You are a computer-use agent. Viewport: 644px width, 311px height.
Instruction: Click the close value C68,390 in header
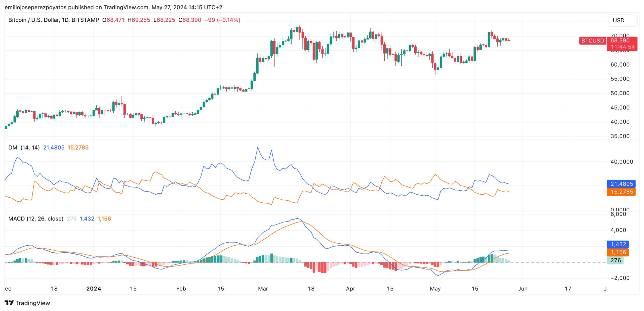(x=190, y=20)
